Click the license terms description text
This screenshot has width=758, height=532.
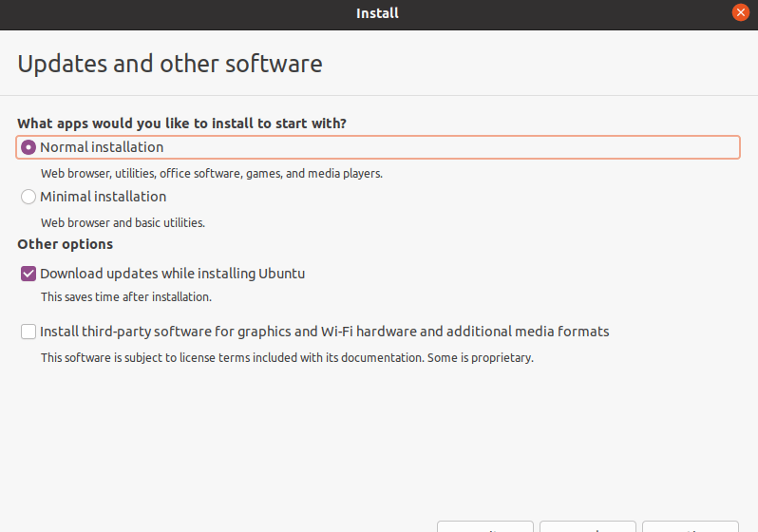(x=287, y=358)
